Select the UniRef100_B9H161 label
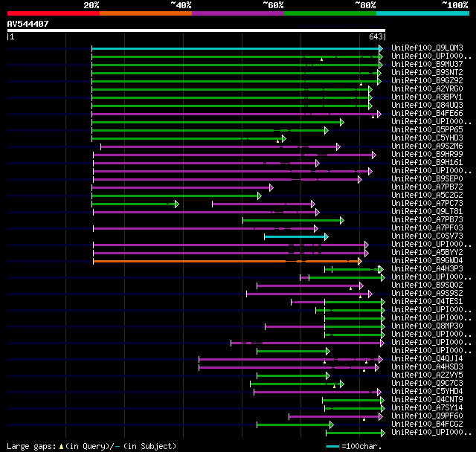This screenshot has height=452, width=476. pos(427,163)
